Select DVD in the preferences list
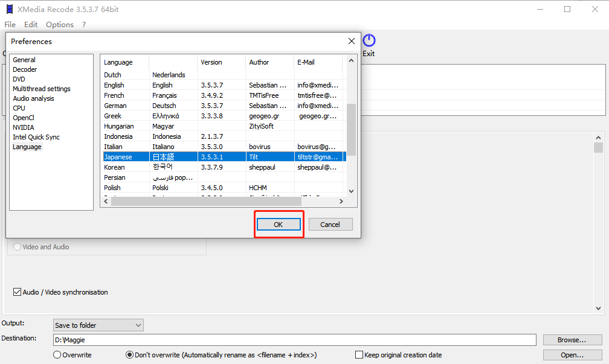The width and height of the screenshot is (609, 364). pos(19,79)
